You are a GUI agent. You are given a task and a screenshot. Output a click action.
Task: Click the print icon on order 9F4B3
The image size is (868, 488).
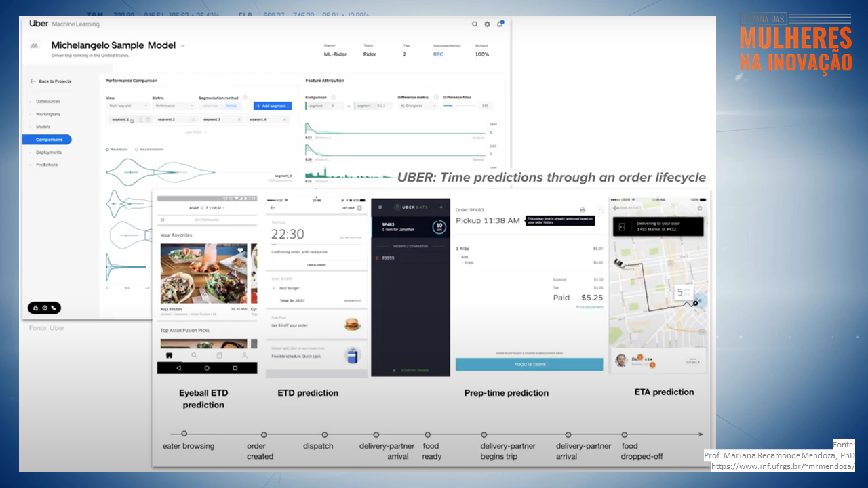click(582, 210)
